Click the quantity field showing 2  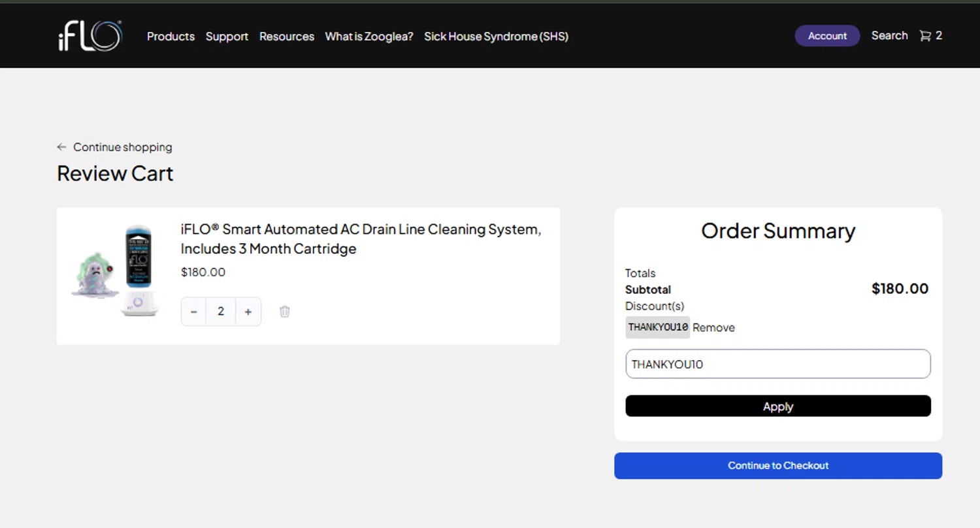[x=221, y=312]
